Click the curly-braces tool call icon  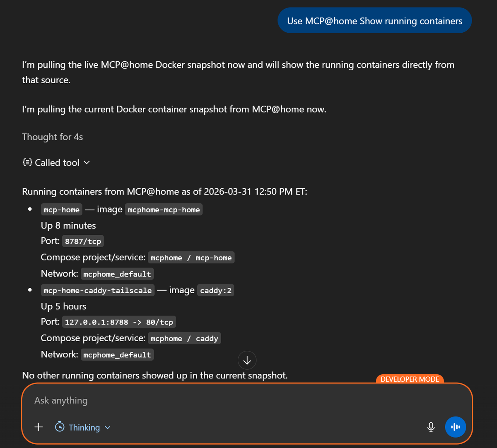27,162
